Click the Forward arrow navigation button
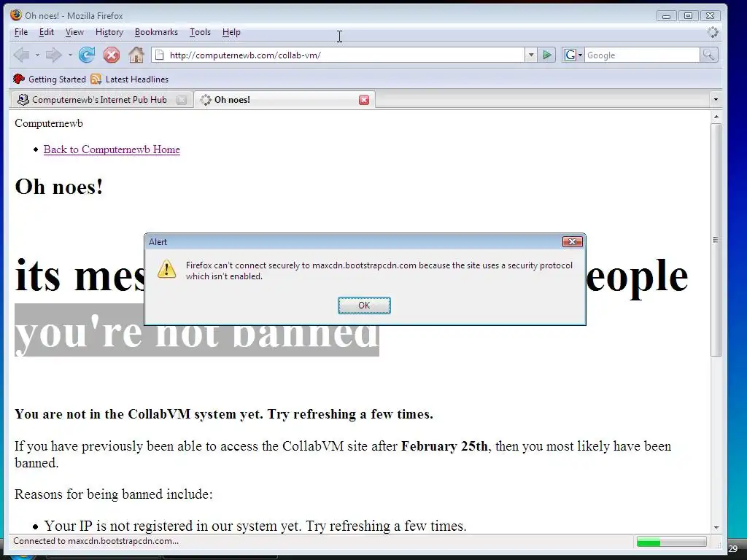Viewport: 747px width, 560px height. coord(53,55)
